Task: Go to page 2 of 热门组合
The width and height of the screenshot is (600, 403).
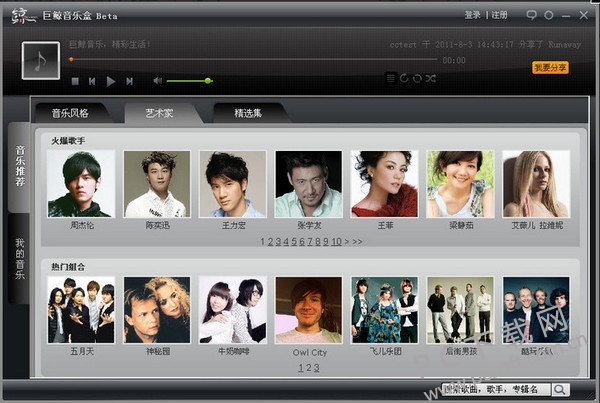Action: pyautogui.click(x=308, y=368)
